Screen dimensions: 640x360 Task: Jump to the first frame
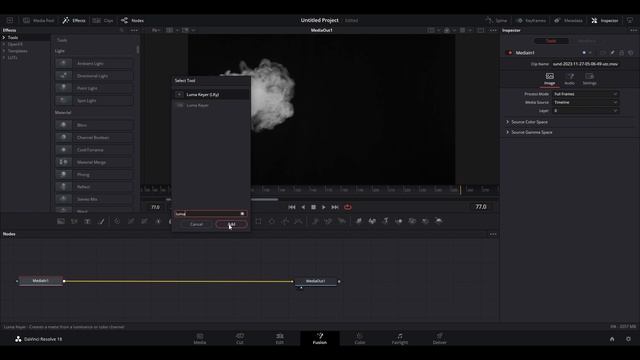[292, 207]
